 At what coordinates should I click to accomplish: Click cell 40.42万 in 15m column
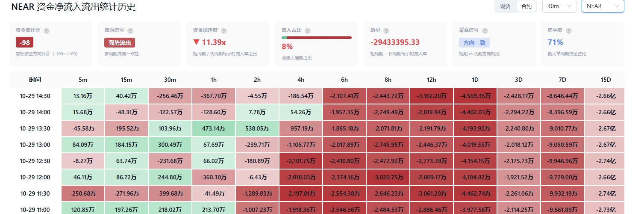(x=127, y=96)
